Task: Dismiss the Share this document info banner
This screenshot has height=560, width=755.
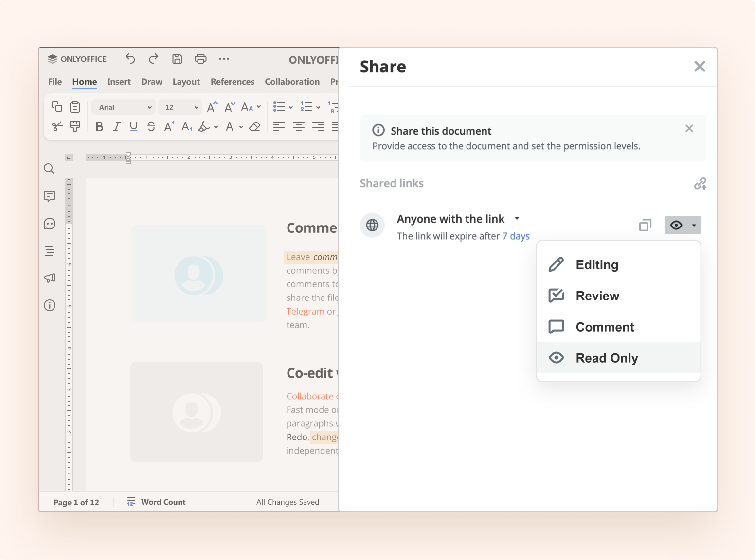Action: coord(689,128)
